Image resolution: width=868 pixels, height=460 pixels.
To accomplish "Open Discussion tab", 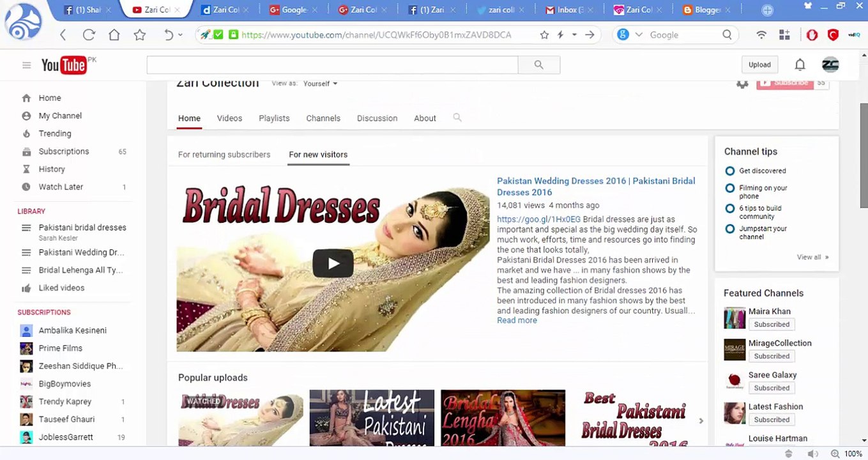I will pyautogui.click(x=377, y=118).
